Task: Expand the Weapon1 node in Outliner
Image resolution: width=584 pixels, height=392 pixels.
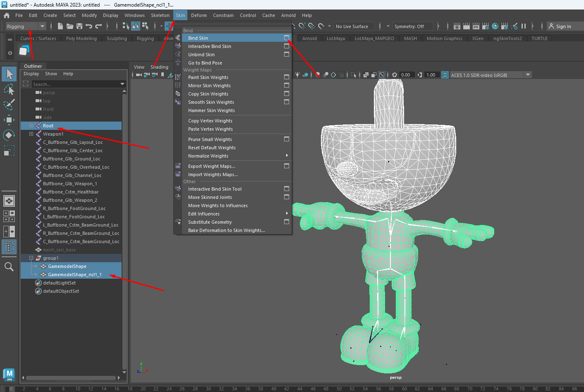Action: (x=31, y=134)
